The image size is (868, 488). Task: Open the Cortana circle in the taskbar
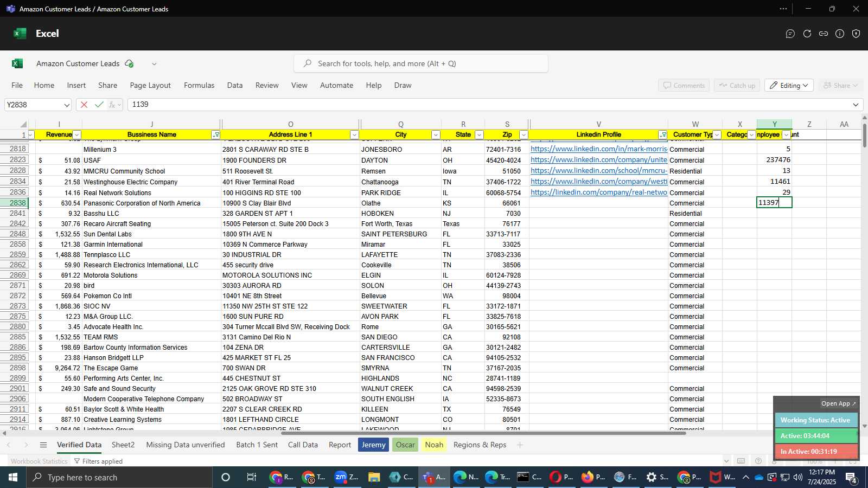226,477
